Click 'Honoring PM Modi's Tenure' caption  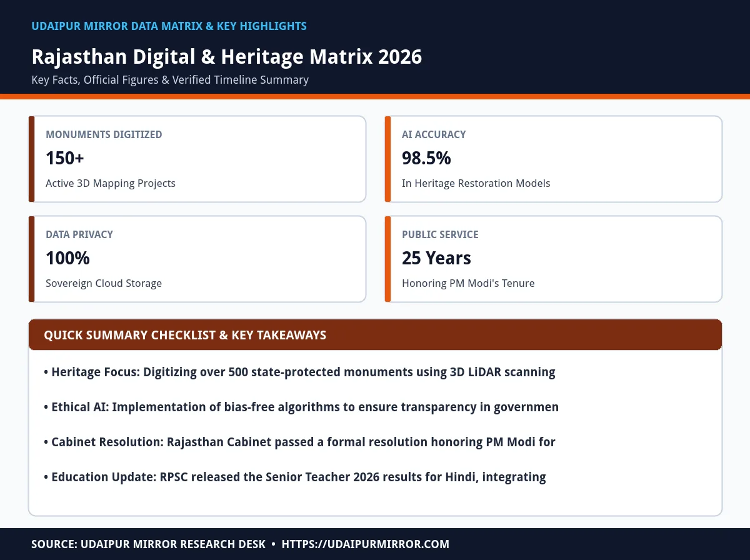point(468,283)
